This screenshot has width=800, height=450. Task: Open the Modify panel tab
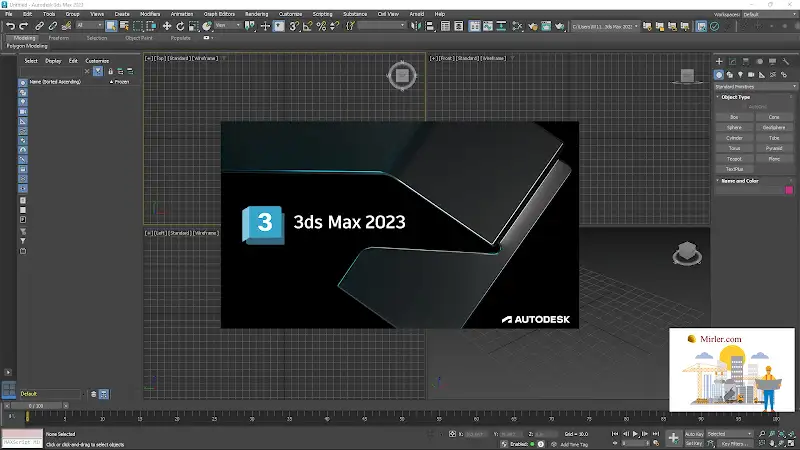[x=733, y=62]
